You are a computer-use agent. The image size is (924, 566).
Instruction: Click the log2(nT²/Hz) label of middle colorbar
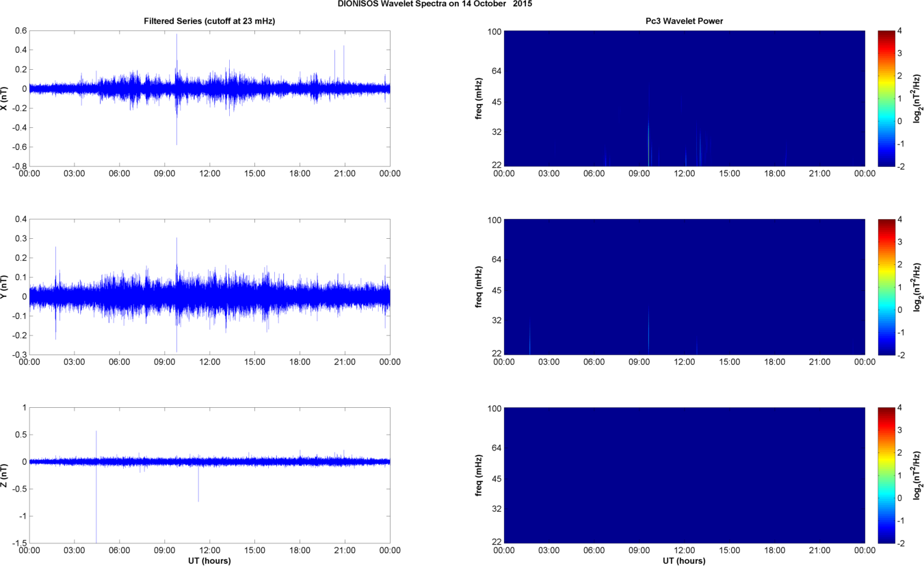pos(918,287)
